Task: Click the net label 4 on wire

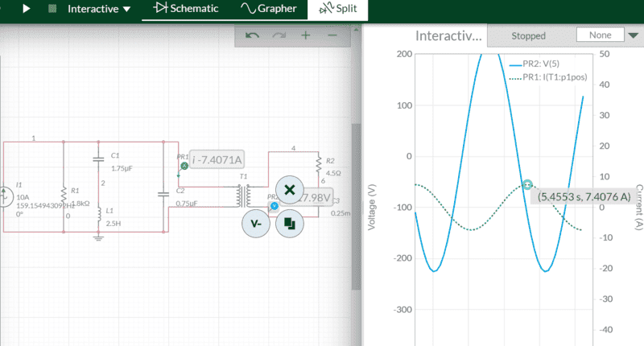Action: click(293, 148)
